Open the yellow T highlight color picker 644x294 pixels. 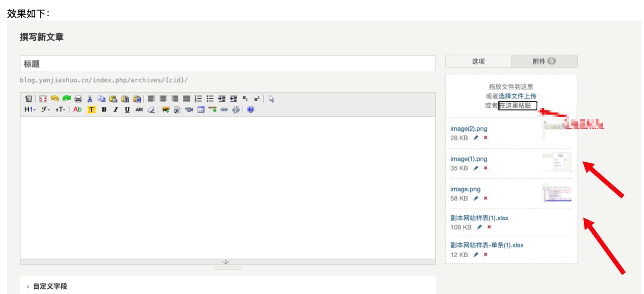(x=92, y=109)
